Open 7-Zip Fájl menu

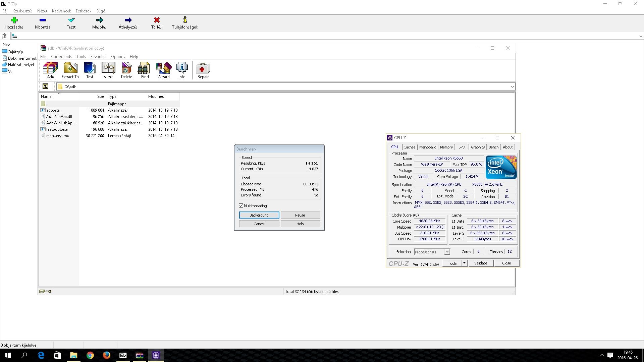pyautogui.click(x=5, y=11)
